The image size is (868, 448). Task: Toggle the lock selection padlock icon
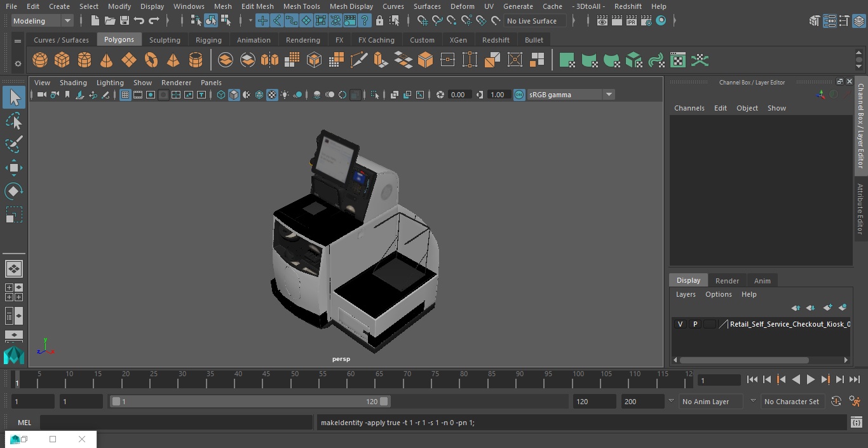click(379, 21)
